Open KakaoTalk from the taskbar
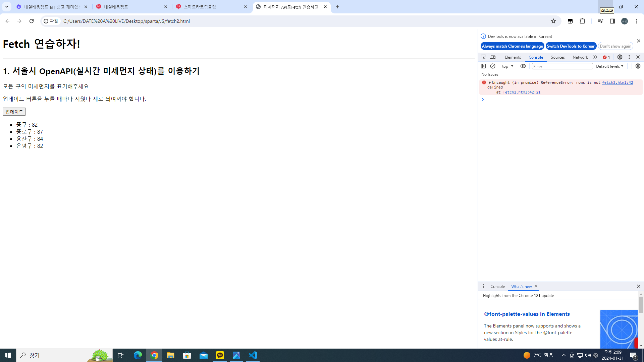The image size is (644, 362). 220,355
